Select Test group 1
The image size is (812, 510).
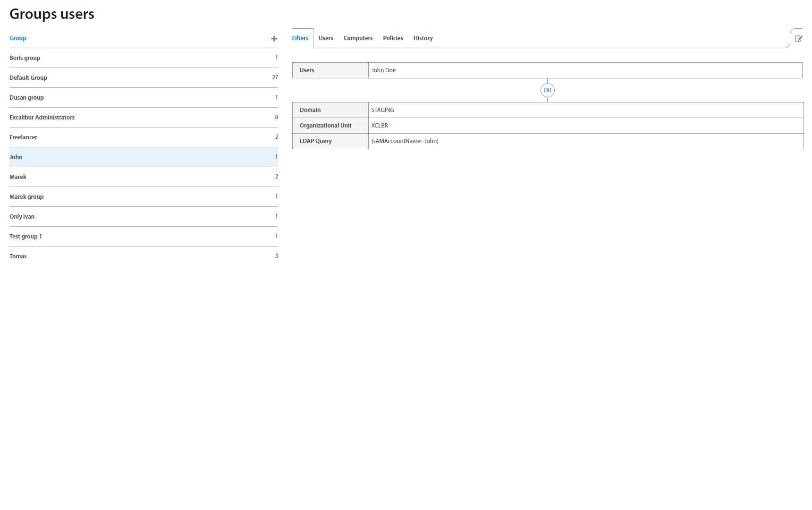click(x=25, y=237)
